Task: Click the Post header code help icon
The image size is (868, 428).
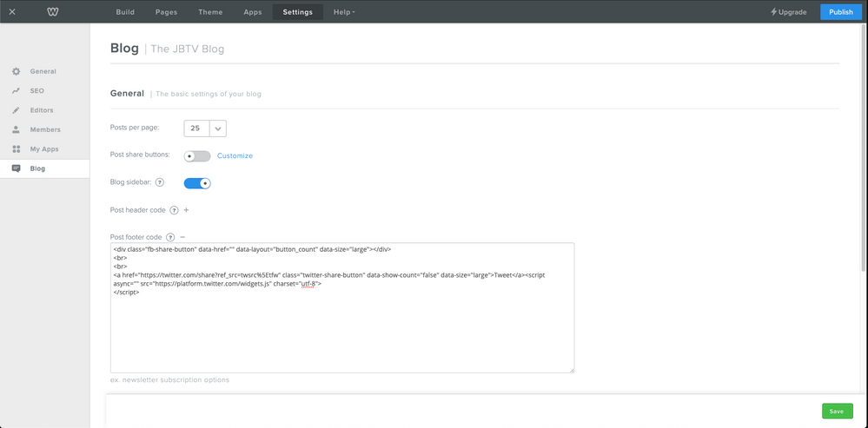Action: [174, 210]
